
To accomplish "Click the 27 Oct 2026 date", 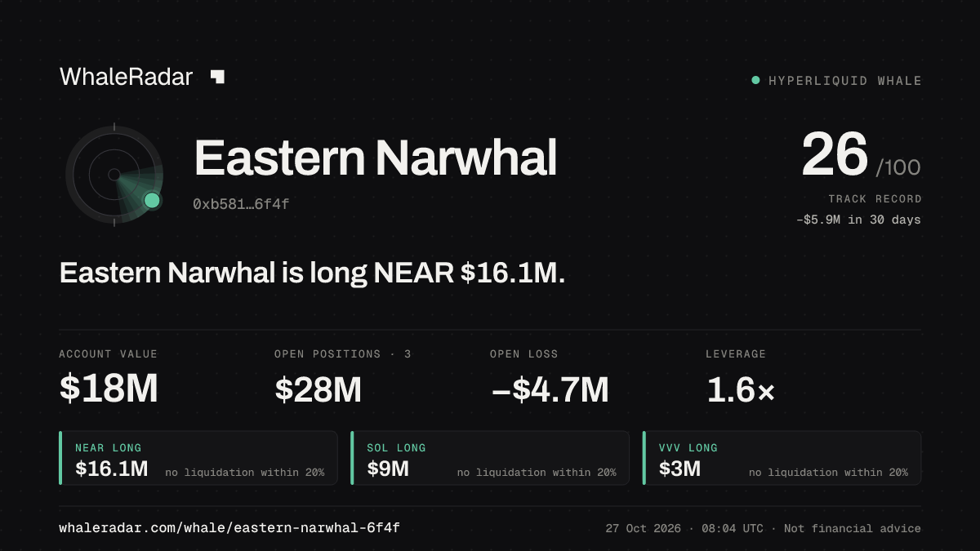I will tap(644, 528).
